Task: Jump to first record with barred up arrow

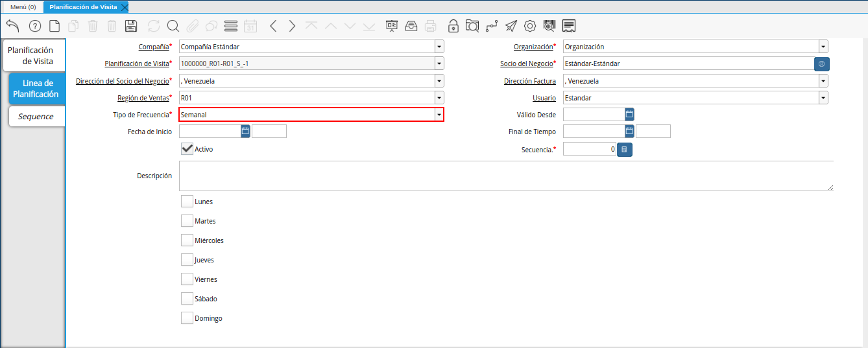Action: (311, 26)
